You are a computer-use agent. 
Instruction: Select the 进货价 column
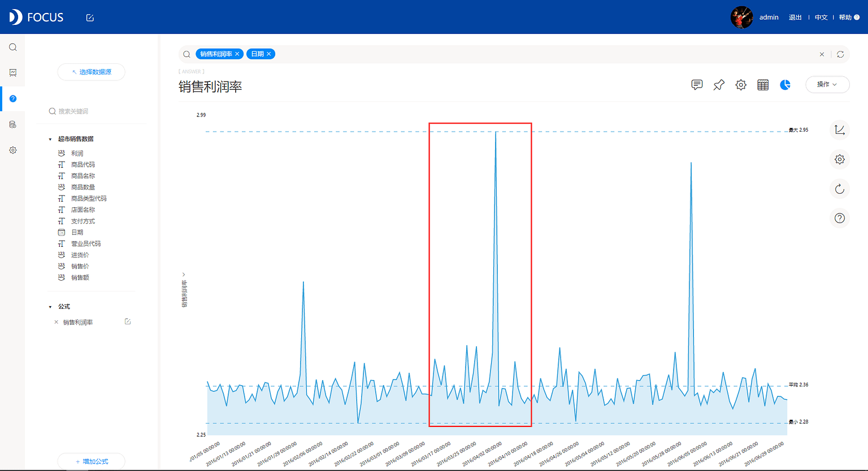[x=80, y=255]
